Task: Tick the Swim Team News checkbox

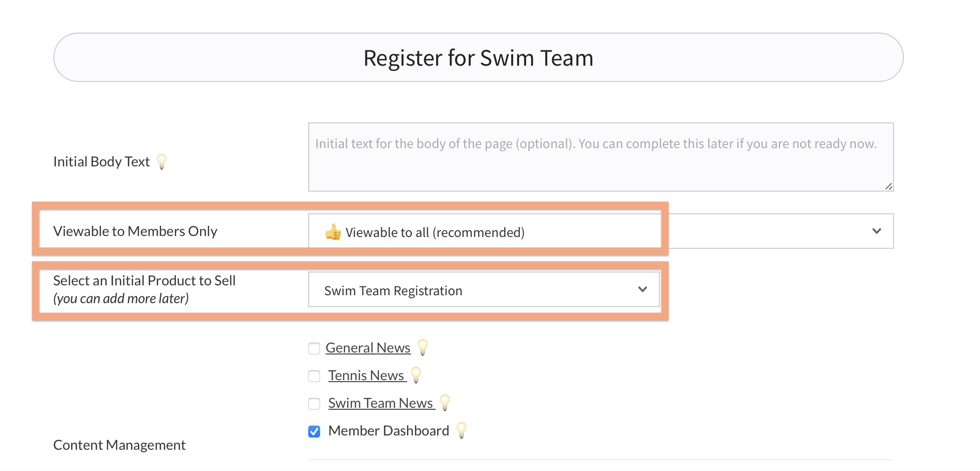Action: click(314, 404)
